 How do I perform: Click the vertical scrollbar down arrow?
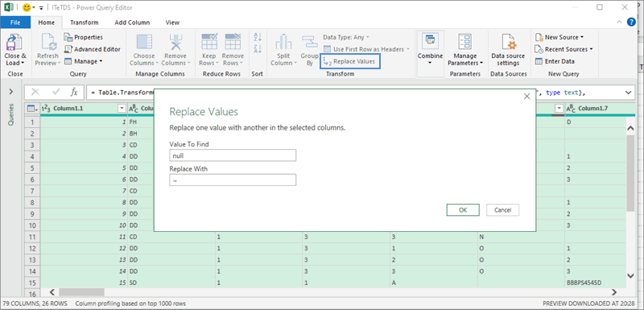631,275
